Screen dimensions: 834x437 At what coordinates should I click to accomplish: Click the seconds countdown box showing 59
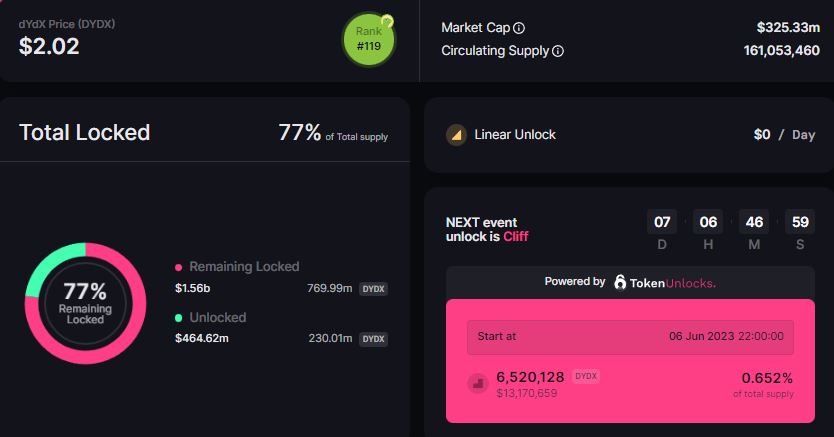click(x=799, y=222)
